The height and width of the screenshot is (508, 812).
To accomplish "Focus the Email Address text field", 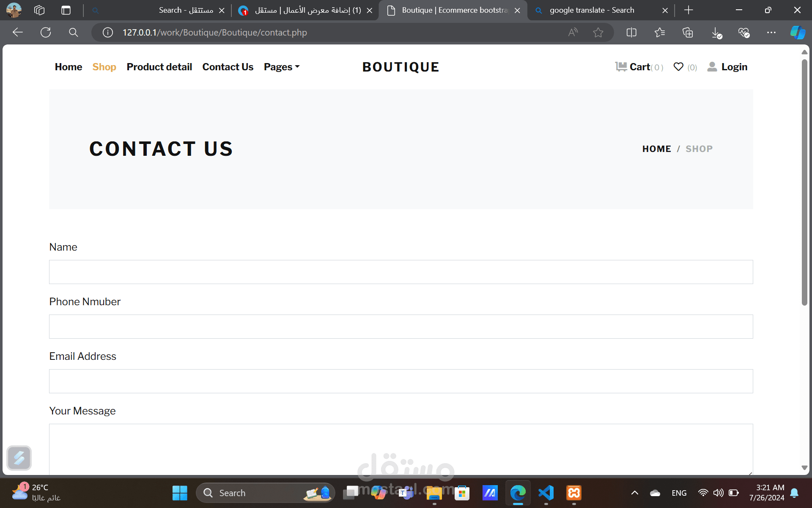I will [401, 381].
